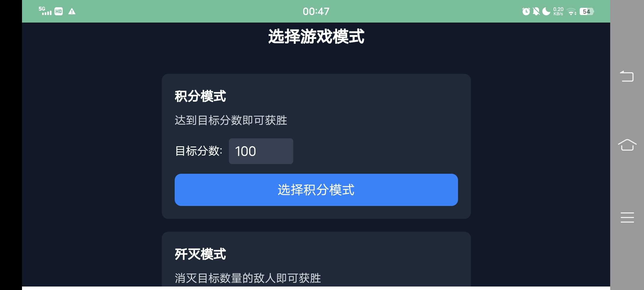
Task: Tap the do-not-disturb moon icon
Action: pyautogui.click(x=546, y=11)
